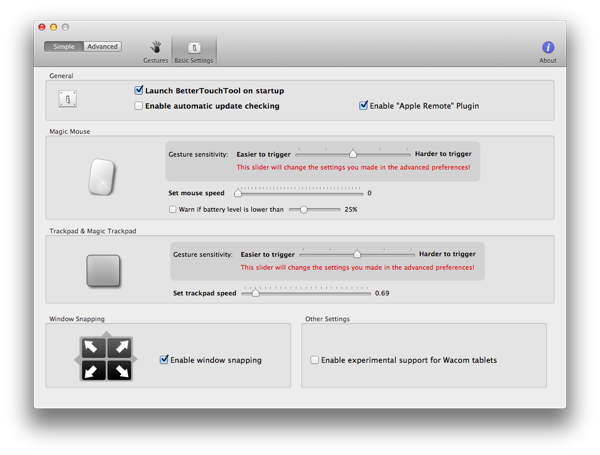Adjust Magic Mouse gesture sensitivity slider
The height and width of the screenshot is (455, 600).
pyautogui.click(x=353, y=154)
